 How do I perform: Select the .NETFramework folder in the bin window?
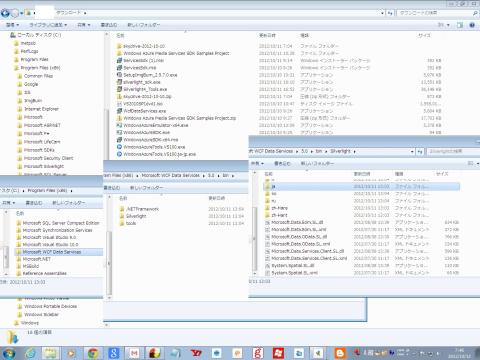(x=139, y=209)
